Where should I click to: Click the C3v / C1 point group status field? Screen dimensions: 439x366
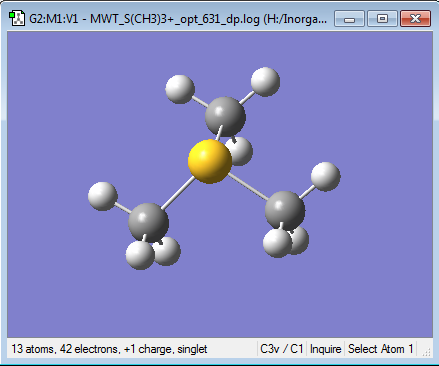click(282, 349)
